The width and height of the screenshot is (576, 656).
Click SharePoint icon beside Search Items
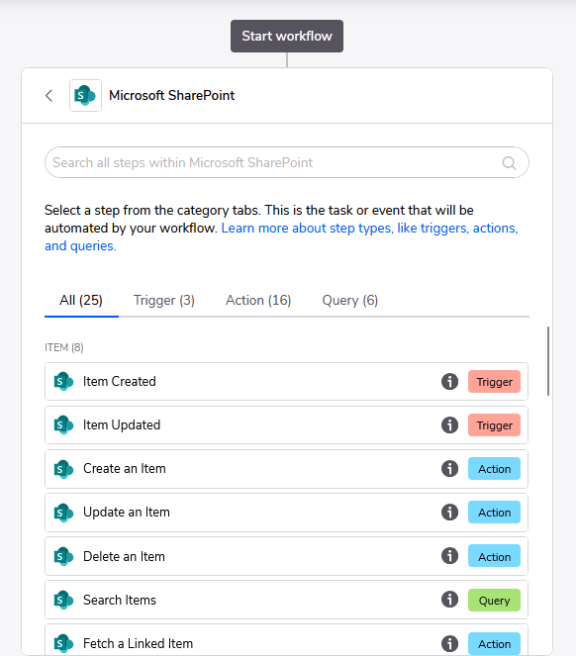(x=64, y=600)
